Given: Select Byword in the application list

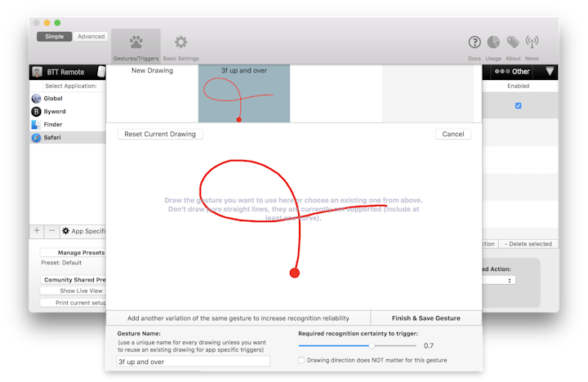Looking at the screenshot, I should pos(54,112).
